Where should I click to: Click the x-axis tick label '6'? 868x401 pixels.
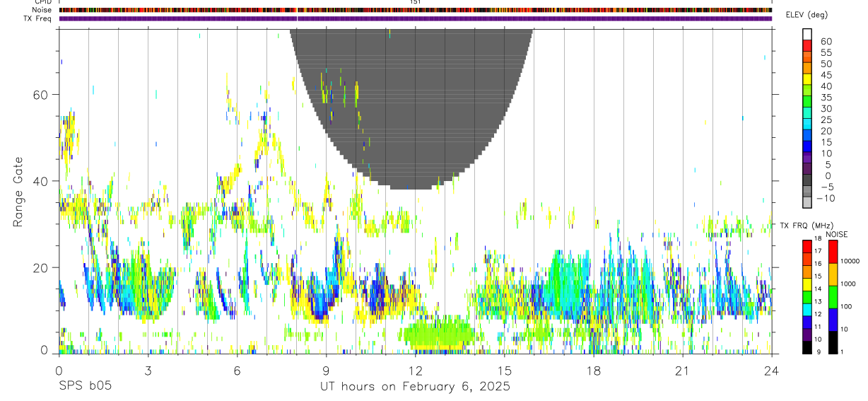coord(237,371)
